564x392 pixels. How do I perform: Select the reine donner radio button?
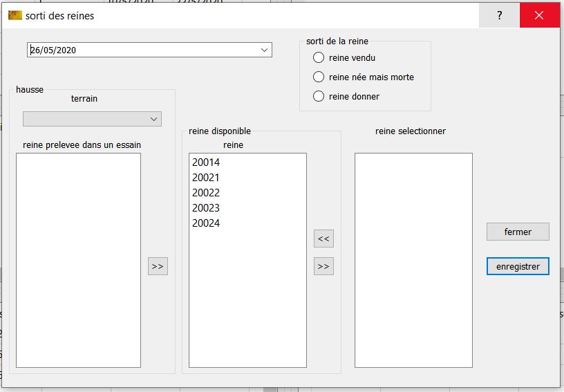[319, 97]
